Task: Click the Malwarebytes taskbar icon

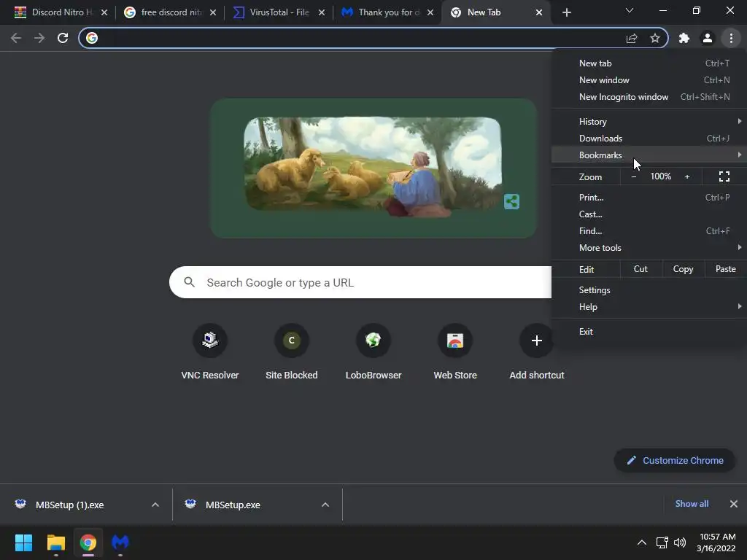Action: pyautogui.click(x=120, y=542)
